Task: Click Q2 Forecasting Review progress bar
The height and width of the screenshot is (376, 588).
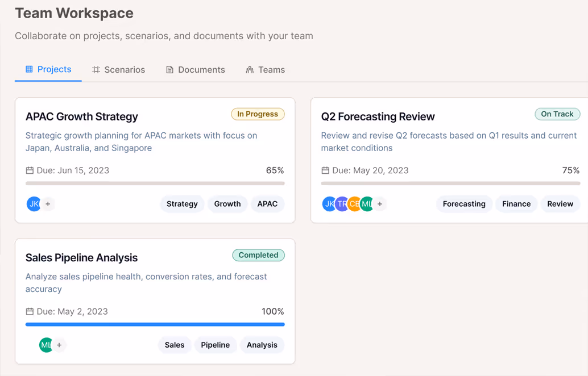Action: tap(451, 183)
